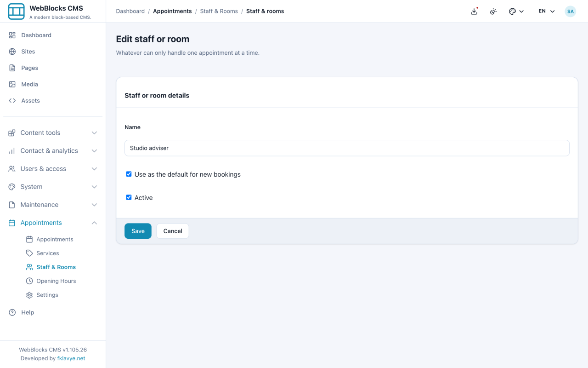Open the EN language dropdown
This screenshot has width=588, height=368.
point(547,11)
